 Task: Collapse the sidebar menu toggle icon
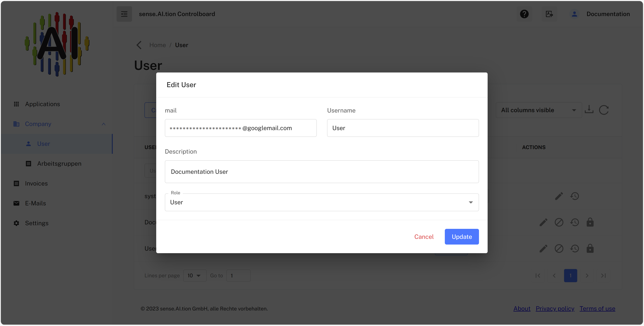tap(124, 14)
